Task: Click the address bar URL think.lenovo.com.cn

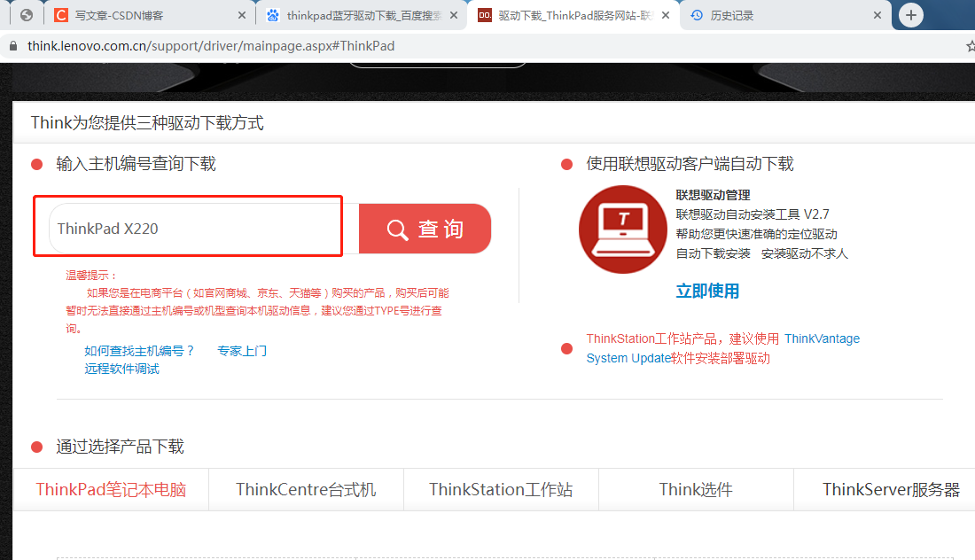Action: point(211,46)
